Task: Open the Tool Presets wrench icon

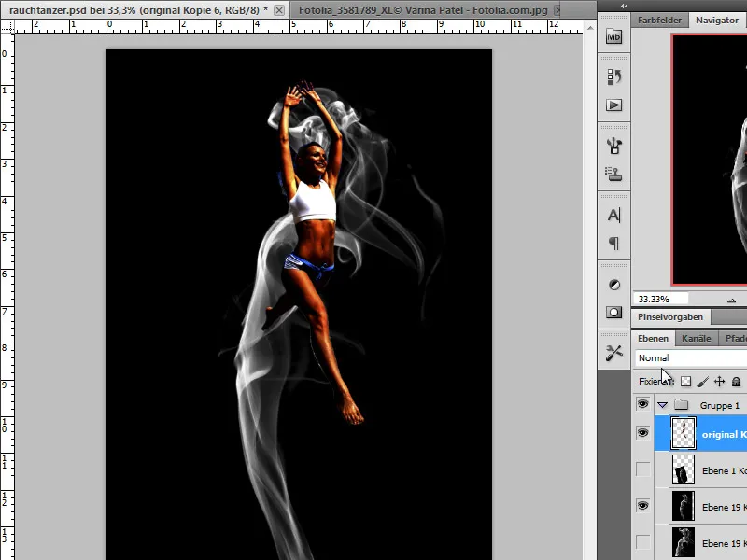Action: tap(613, 353)
